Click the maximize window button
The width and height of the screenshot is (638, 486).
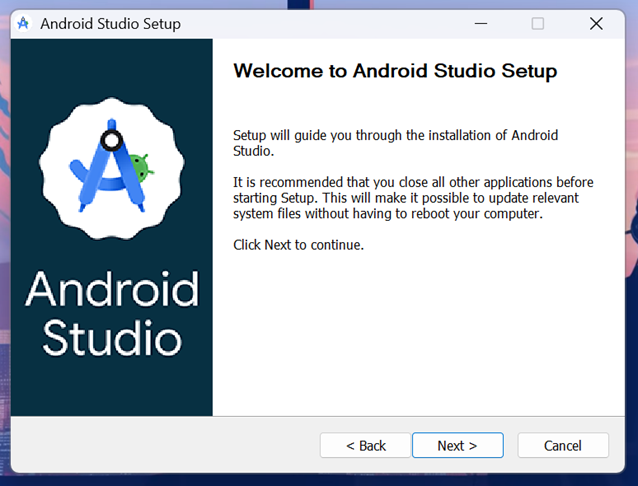tap(537, 24)
